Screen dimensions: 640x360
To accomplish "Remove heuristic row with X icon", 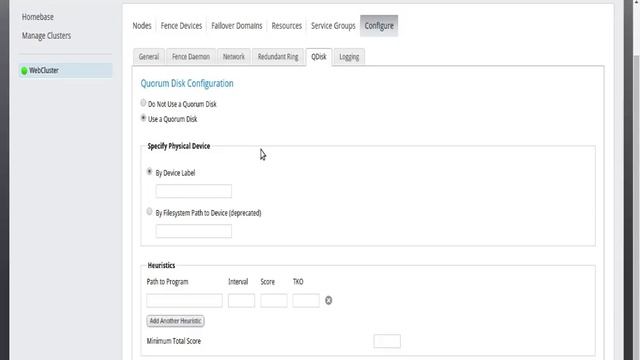I will click(329, 300).
